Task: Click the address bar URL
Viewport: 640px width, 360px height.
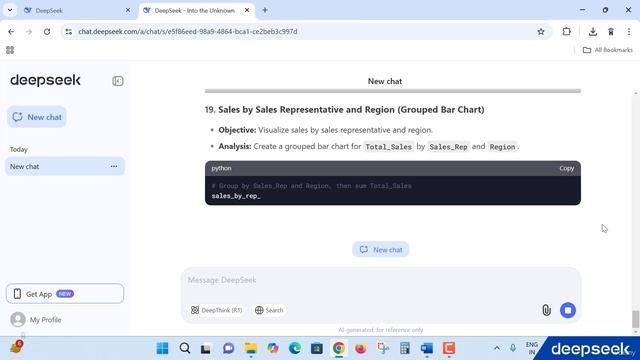Action: pyautogui.click(x=188, y=31)
